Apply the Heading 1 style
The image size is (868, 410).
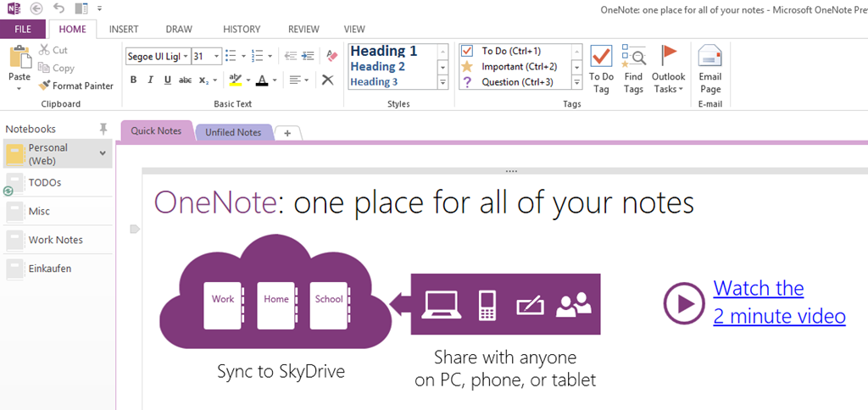(384, 51)
